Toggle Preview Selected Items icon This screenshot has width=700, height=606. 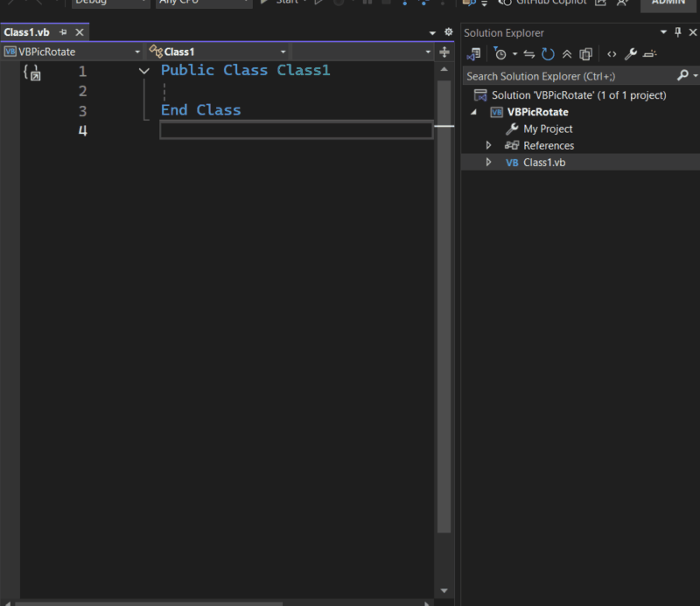tap(649, 54)
